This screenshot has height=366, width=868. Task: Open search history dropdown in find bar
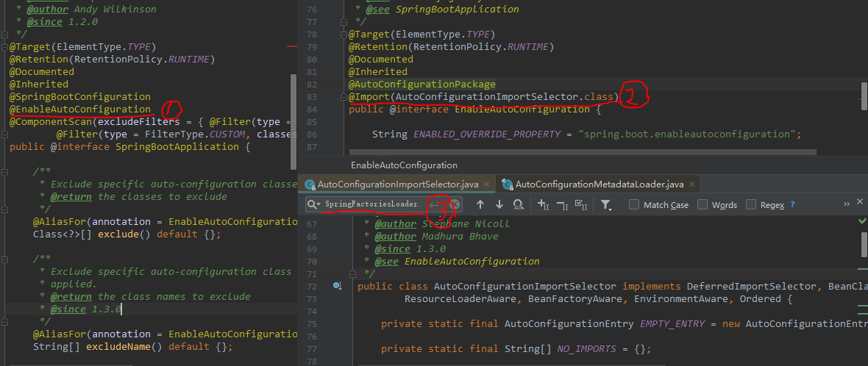314,204
